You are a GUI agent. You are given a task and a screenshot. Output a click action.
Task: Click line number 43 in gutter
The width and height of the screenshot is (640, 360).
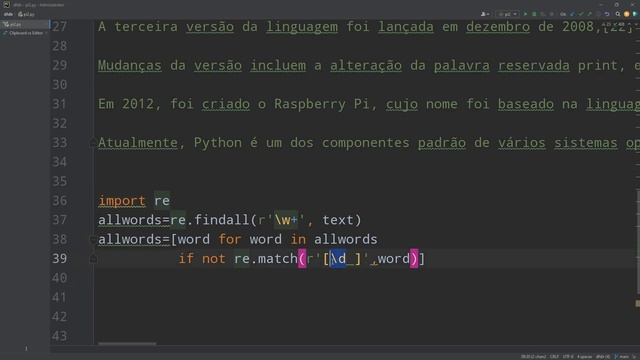pyautogui.click(x=60, y=336)
